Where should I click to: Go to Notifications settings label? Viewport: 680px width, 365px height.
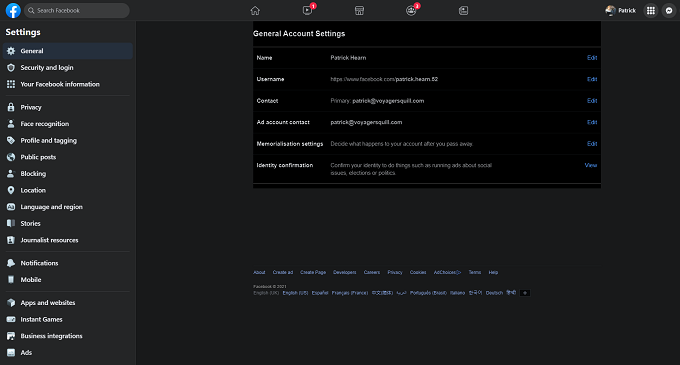(39, 263)
